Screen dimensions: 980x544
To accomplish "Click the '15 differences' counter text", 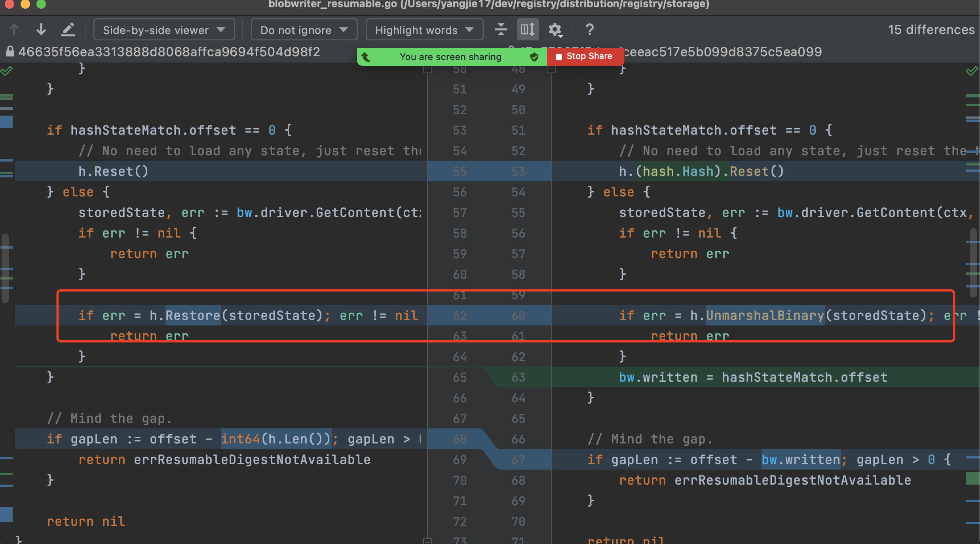I will [931, 30].
